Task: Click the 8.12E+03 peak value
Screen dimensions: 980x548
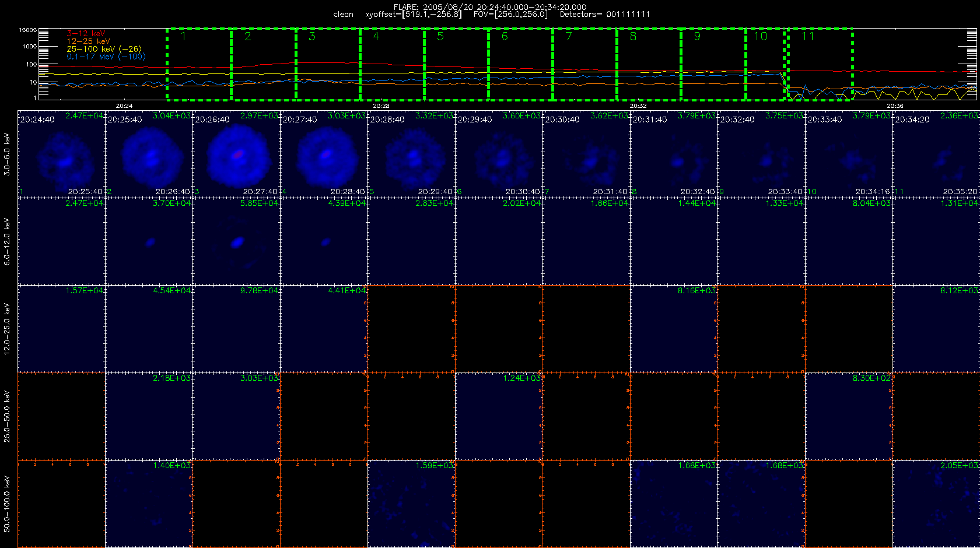Action: pos(960,290)
